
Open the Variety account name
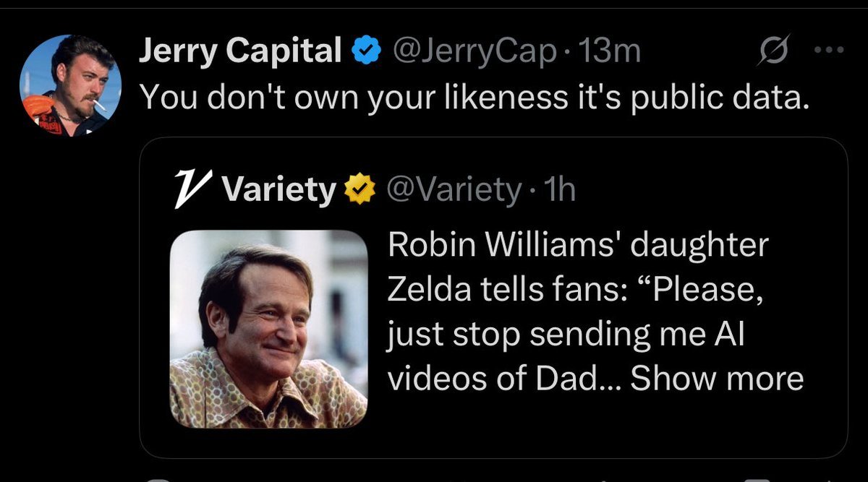[278, 190]
